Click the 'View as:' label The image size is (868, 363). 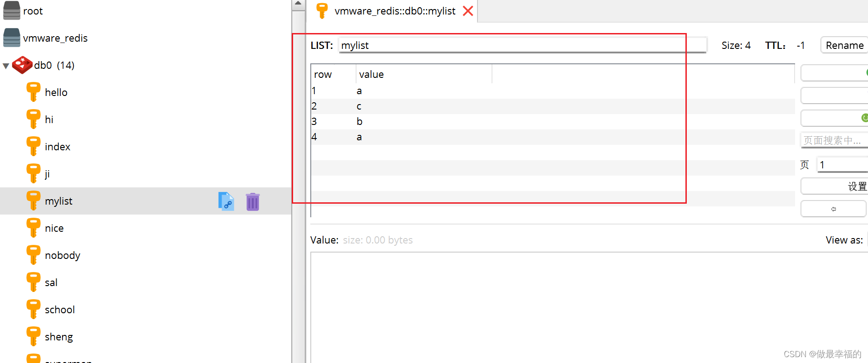[x=844, y=240]
